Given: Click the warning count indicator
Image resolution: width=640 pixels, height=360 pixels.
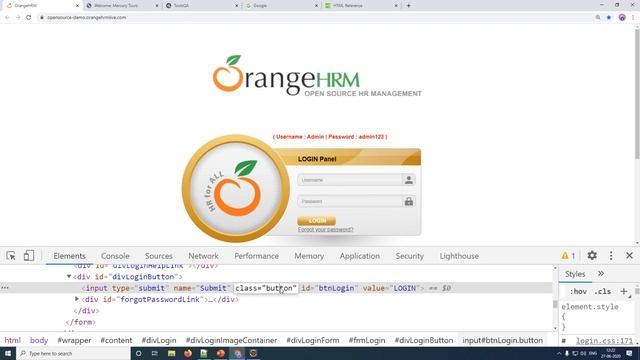Looking at the screenshot, I should (x=568, y=256).
